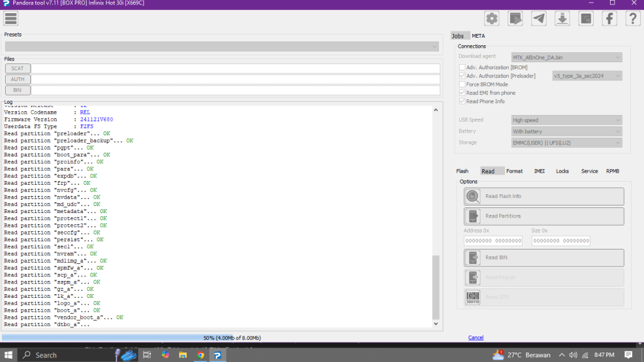Open the Format tab
This screenshot has height=362, width=644.
tap(514, 171)
